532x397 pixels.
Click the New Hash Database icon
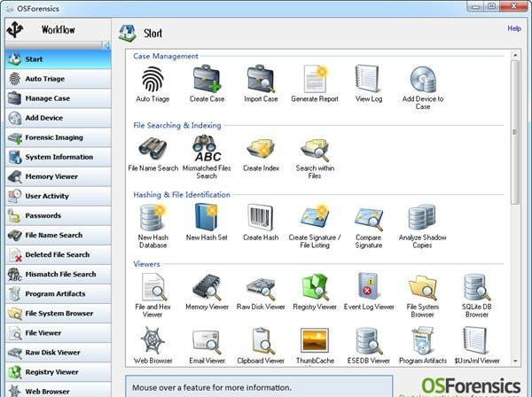click(153, 218)
